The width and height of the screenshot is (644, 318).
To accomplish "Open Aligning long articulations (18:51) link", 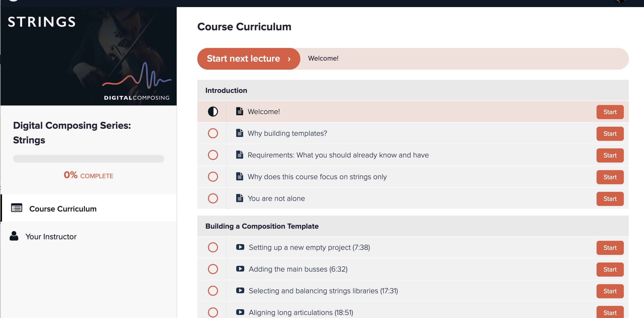I will 301,312.
